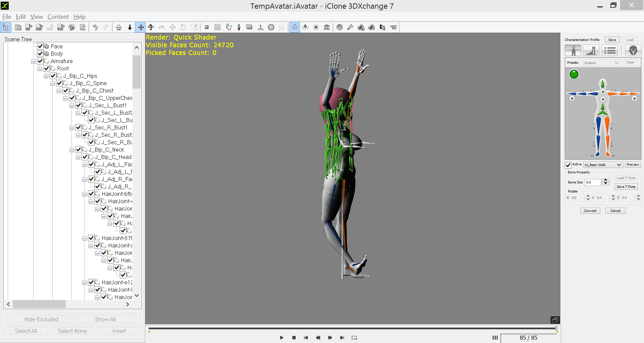Open the foot bone mapping panel icon
The width and height of the screenshot is (644, 343).
click(591, 51)
